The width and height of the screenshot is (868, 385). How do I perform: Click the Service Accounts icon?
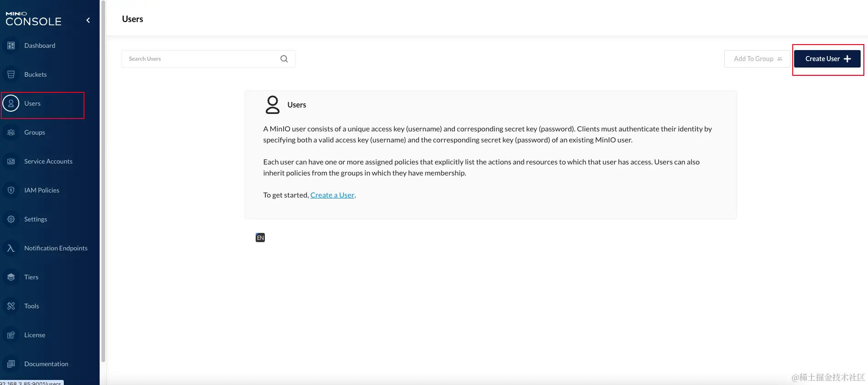click(11, 161)
